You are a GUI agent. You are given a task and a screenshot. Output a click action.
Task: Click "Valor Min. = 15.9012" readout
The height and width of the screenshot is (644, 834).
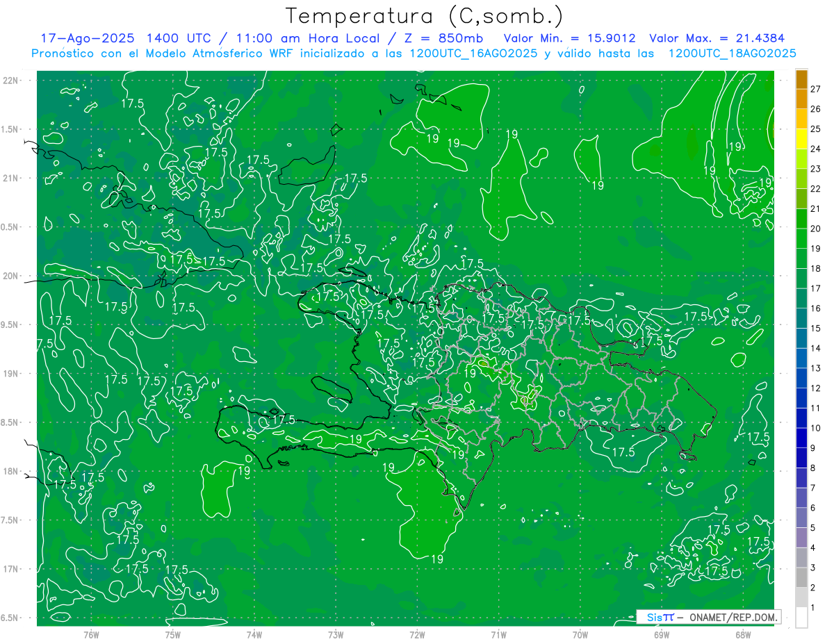(x=570, y=38)
